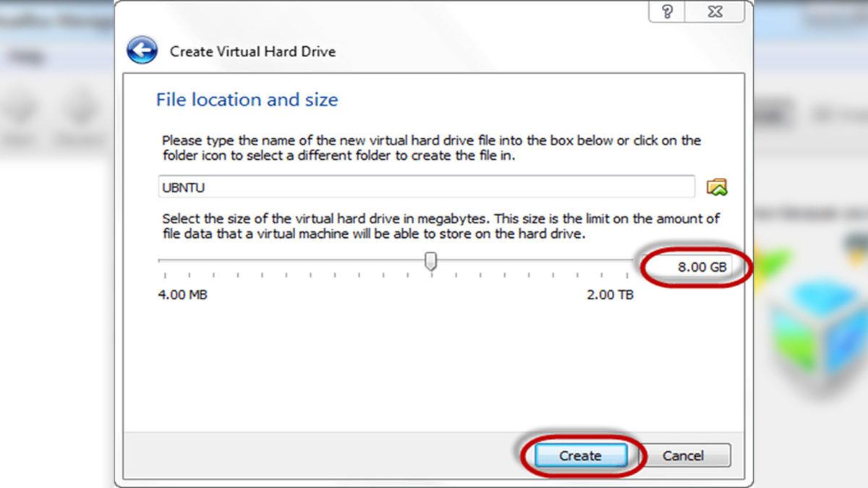Click slider track just above 4.00 MB label
Image resolution: width=868 pixels, height=488 pixels.
pyautogui.click(x=168, y=260)
